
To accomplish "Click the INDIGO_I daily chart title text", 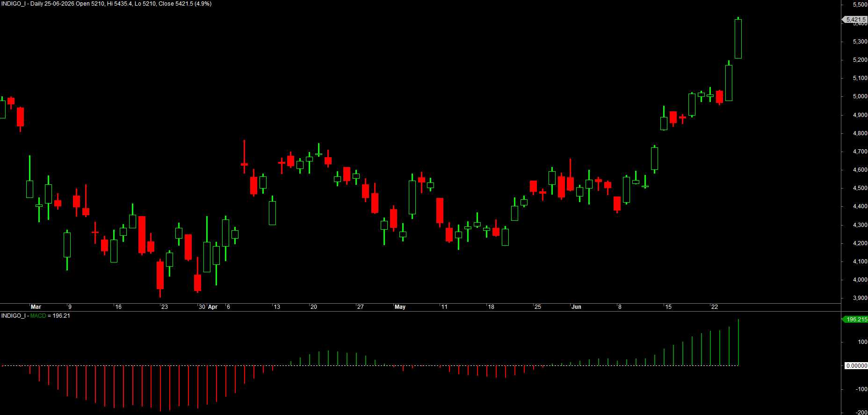I will pos(106,4).
